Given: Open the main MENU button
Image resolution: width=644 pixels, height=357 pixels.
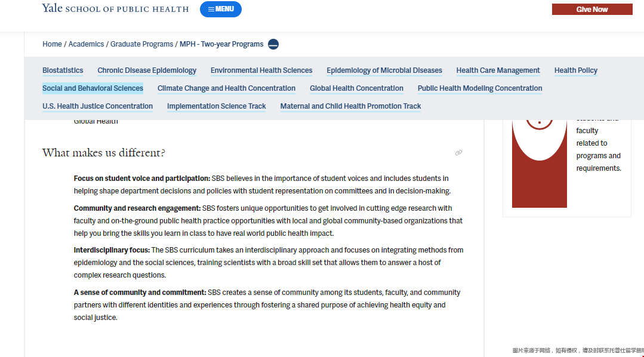Looking at the screenshot, I should point(221,9).
